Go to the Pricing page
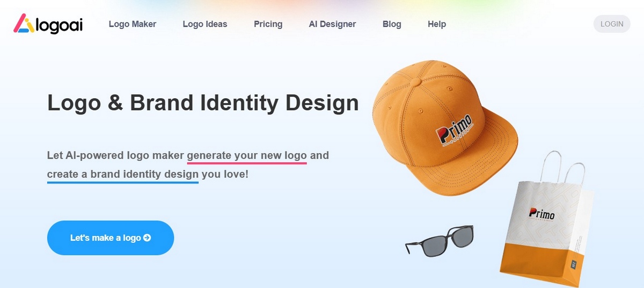The width and height of the screenshot is (644, 288). [x=268, y=24]
